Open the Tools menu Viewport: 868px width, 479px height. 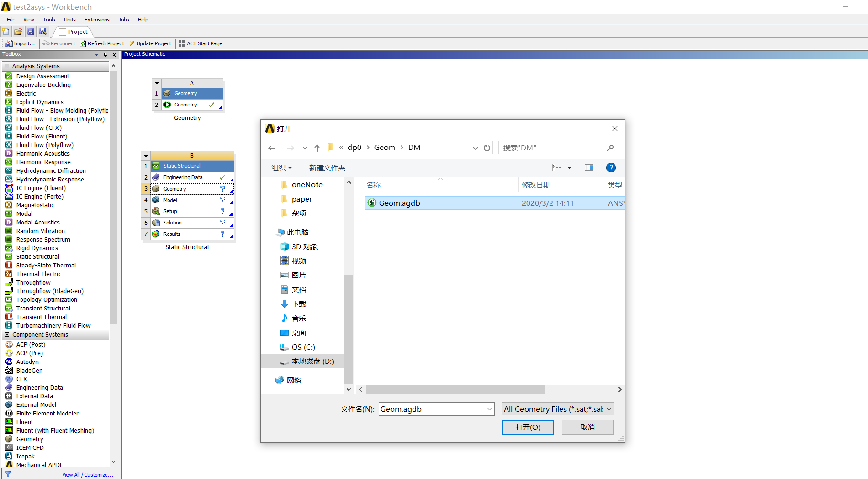pos(49,20)
